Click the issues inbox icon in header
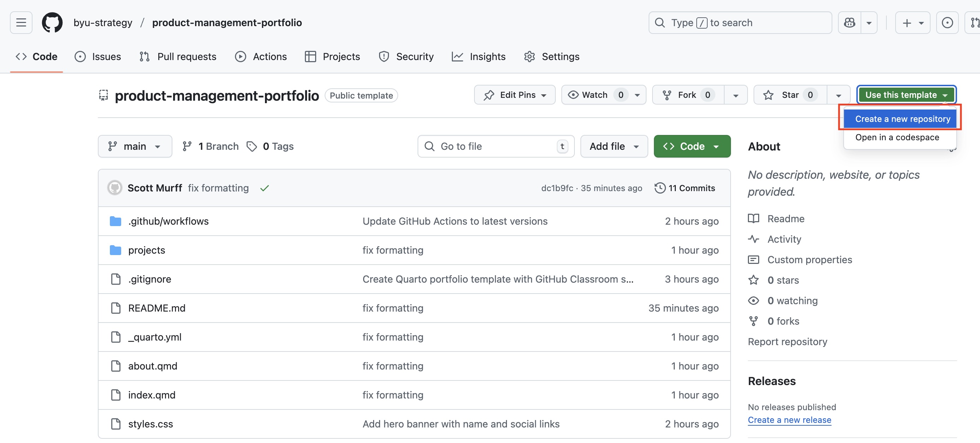980x443 pixels. (947, 23)
